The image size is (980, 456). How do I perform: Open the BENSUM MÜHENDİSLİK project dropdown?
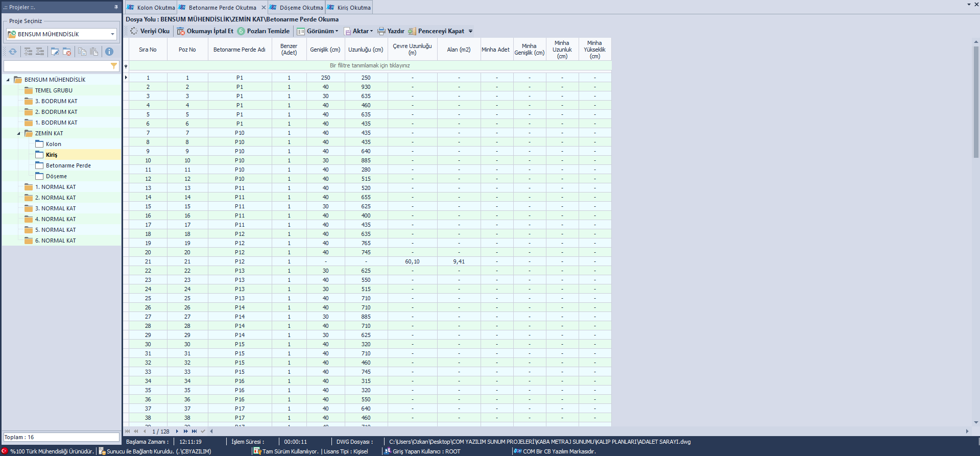click(x=112, y=34)
